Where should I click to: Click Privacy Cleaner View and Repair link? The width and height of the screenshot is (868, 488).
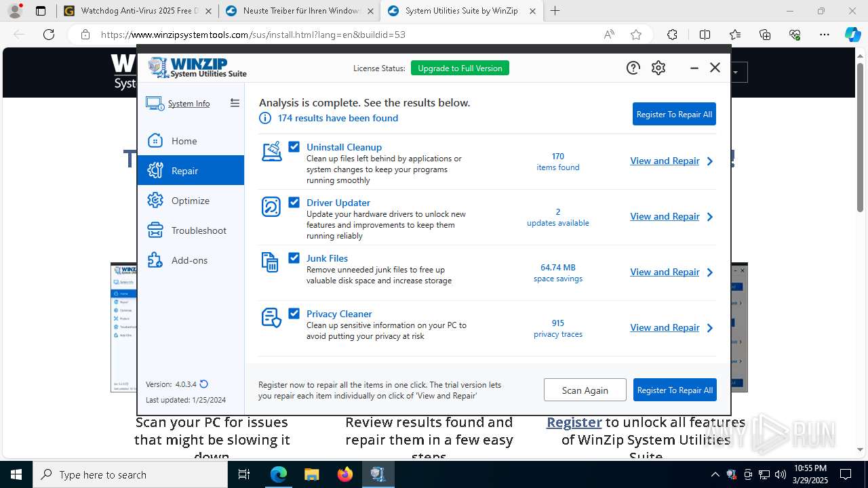click(x=665, y=327)
